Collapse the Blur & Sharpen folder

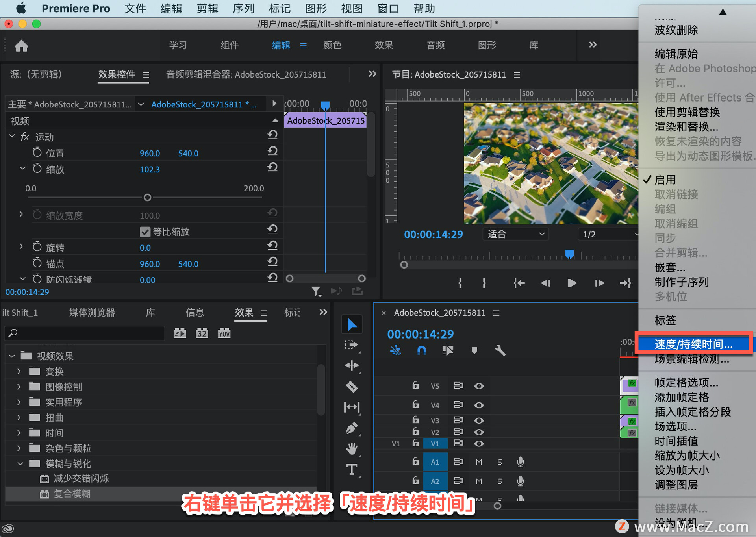click(x=20, y=463)
